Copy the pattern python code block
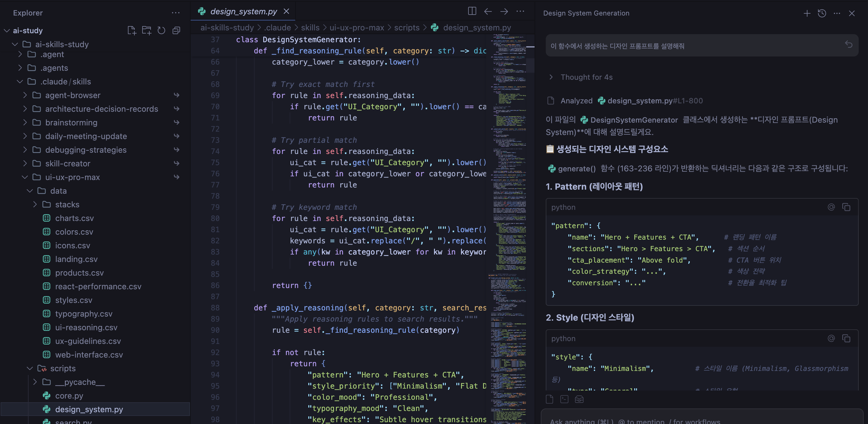868x424 pixels. 846,207
